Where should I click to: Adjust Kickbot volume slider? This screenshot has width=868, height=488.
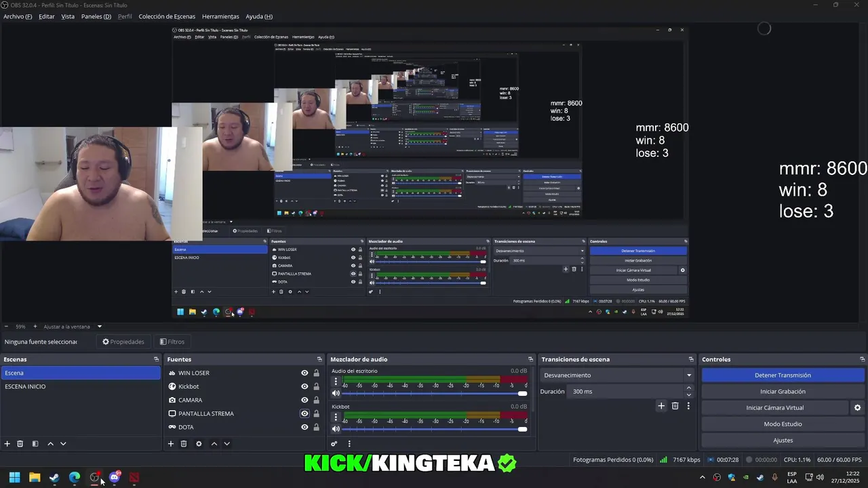434,429
